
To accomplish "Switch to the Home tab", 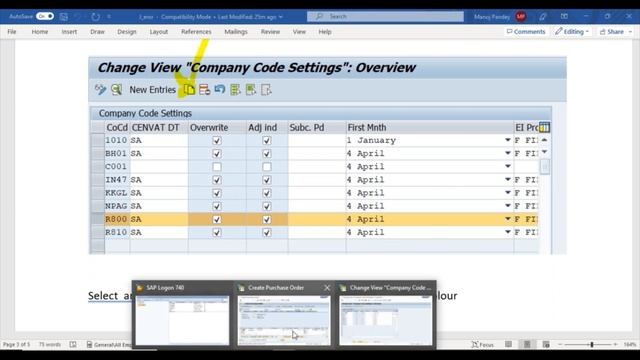I will pos(40,31).
